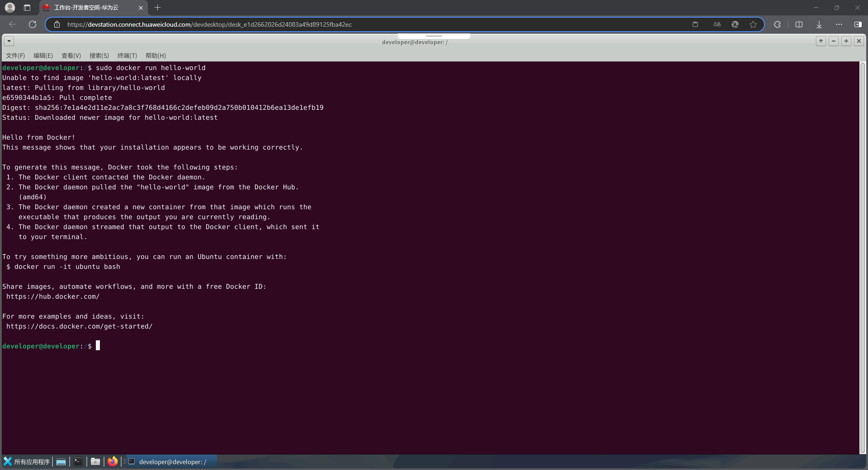
Task: Show browser downloads
Action: coord(819,24)
